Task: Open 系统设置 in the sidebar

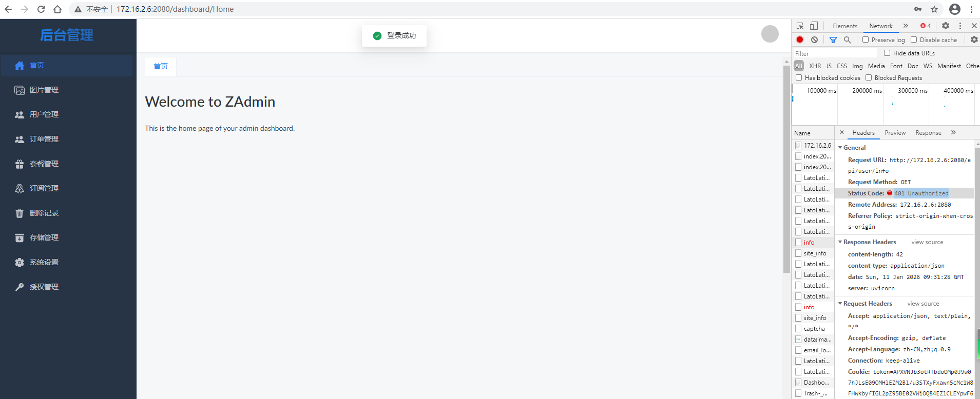Action: click(x=44, y=262)
